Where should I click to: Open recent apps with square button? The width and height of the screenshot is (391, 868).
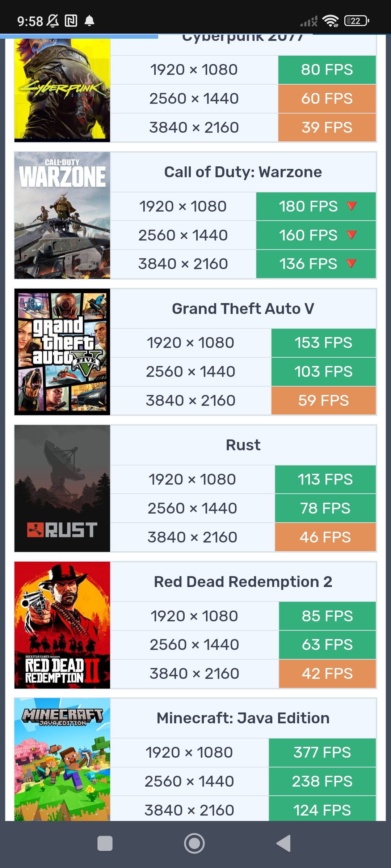coord(105,843)
